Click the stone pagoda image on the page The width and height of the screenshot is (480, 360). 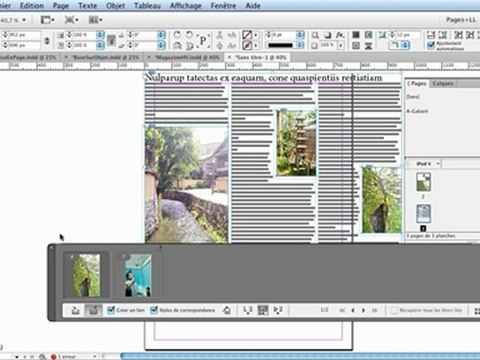point(296,143)
